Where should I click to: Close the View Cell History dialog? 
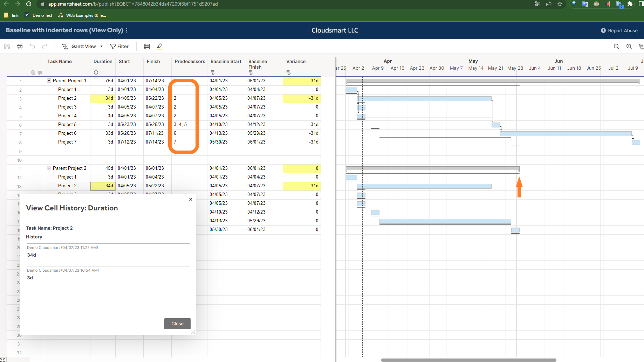click(191, 199)
